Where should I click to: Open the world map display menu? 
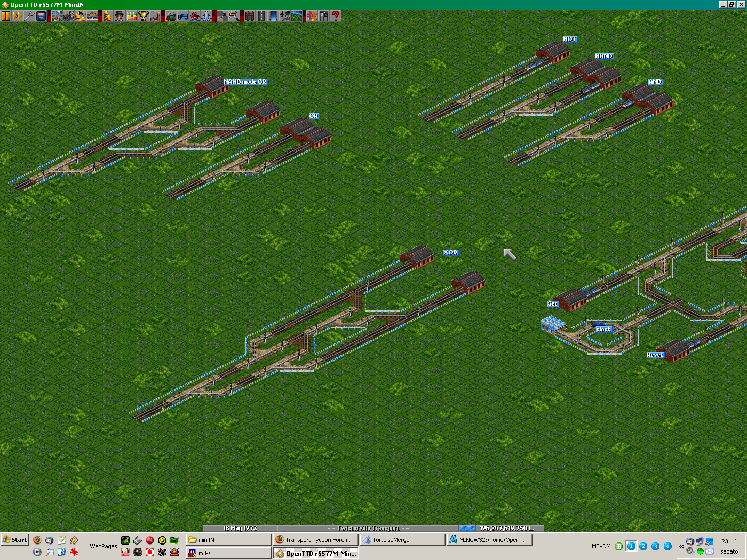pyautogui.click(x=57, y=16)
